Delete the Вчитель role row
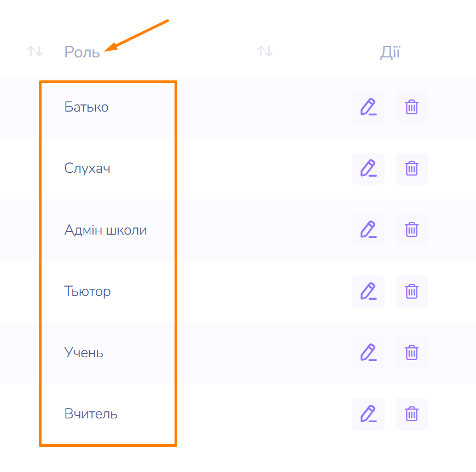This screenshot has height=472, width=476. (x=411, y=413)
